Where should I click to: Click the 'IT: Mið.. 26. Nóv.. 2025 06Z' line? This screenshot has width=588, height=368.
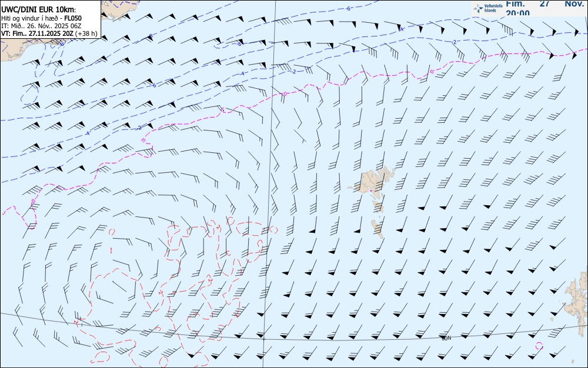click(x=41, y=26)
